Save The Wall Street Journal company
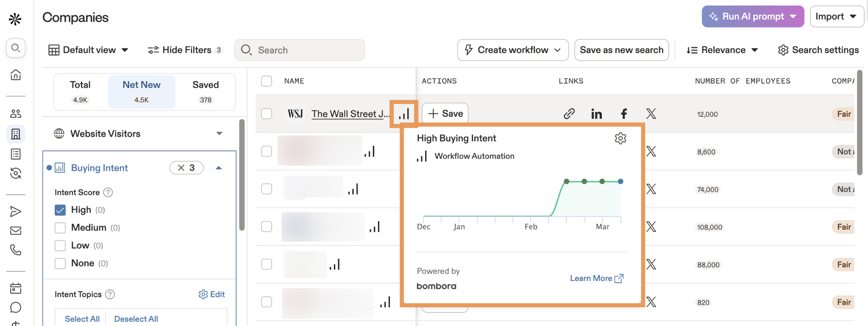This screenshot has width=868, height=326. (445, 114)
